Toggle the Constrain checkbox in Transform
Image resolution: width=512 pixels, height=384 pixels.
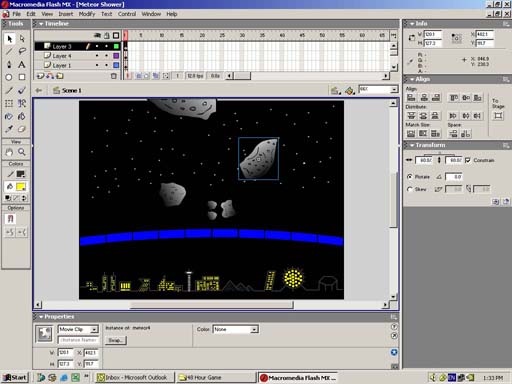pyautogui.click(x=468, y=160)
